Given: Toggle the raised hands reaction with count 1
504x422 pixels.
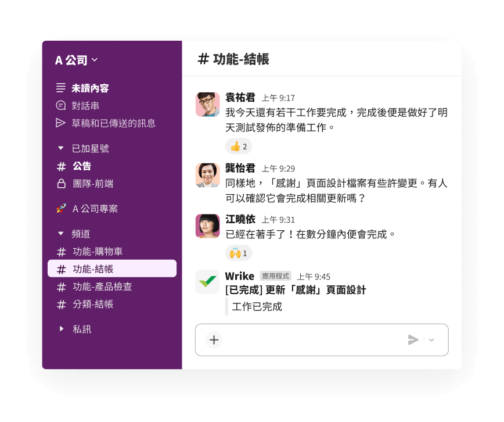Looking at the screenshot, I should (x=239, y=253).
